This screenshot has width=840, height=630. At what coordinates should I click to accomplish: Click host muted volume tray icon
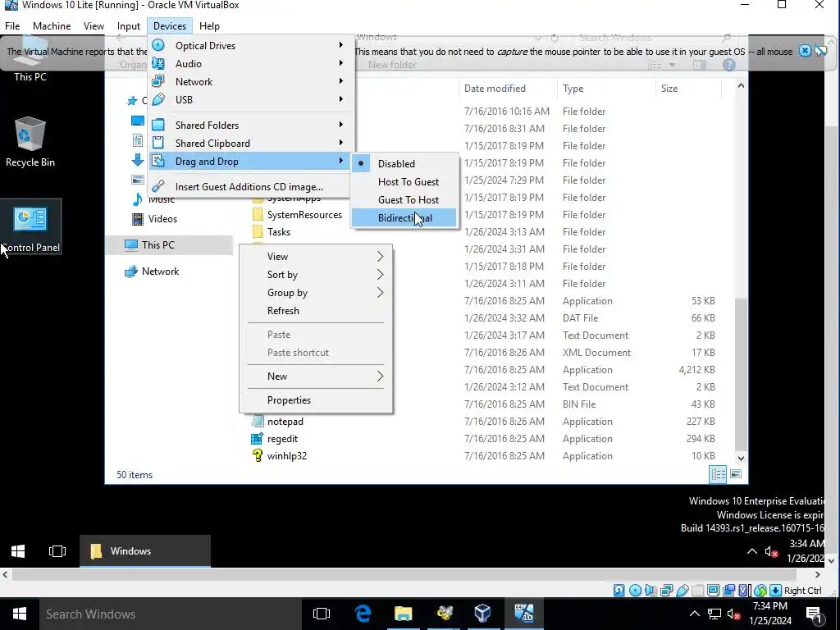point(734,614)
